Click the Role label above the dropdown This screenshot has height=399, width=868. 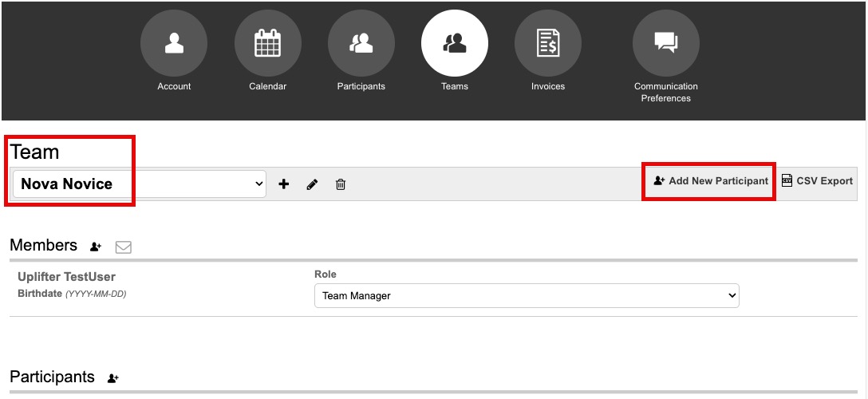pyautogui.click(x=325, y=275)
